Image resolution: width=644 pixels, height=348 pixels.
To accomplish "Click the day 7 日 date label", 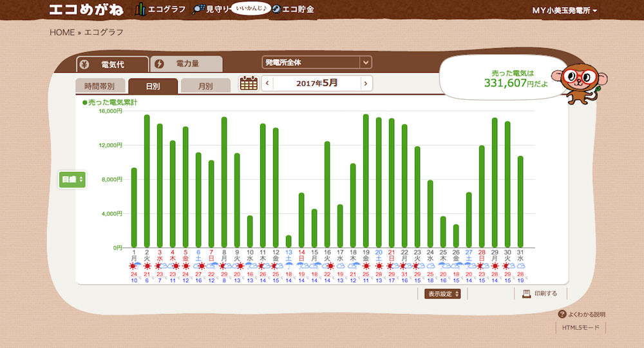I will (211, 255).
